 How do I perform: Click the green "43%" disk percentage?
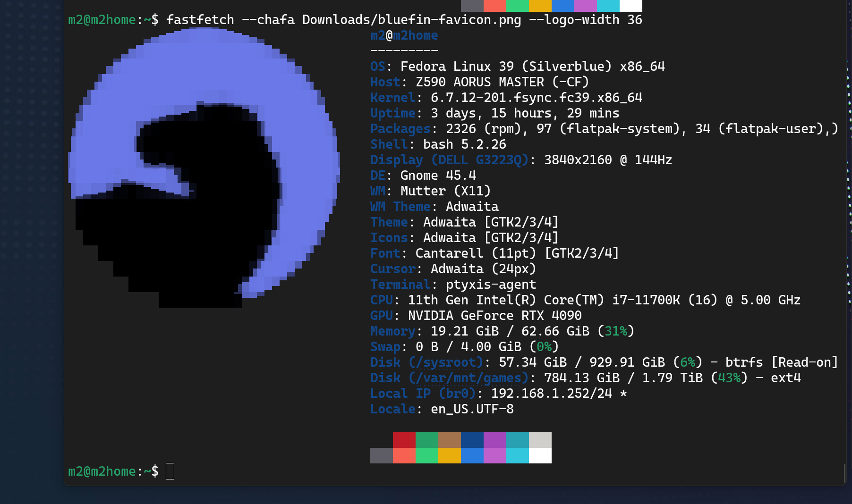pos(729,378)
